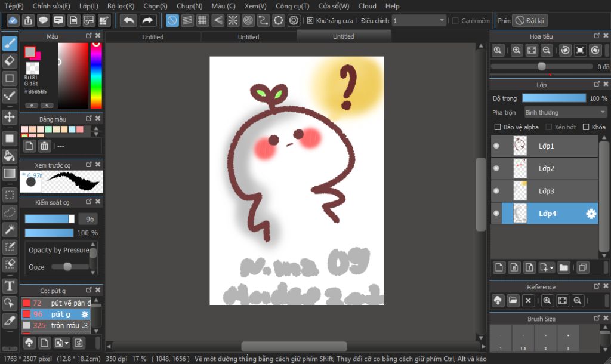Click the export file toolbar icon

(x=28, y=21)
